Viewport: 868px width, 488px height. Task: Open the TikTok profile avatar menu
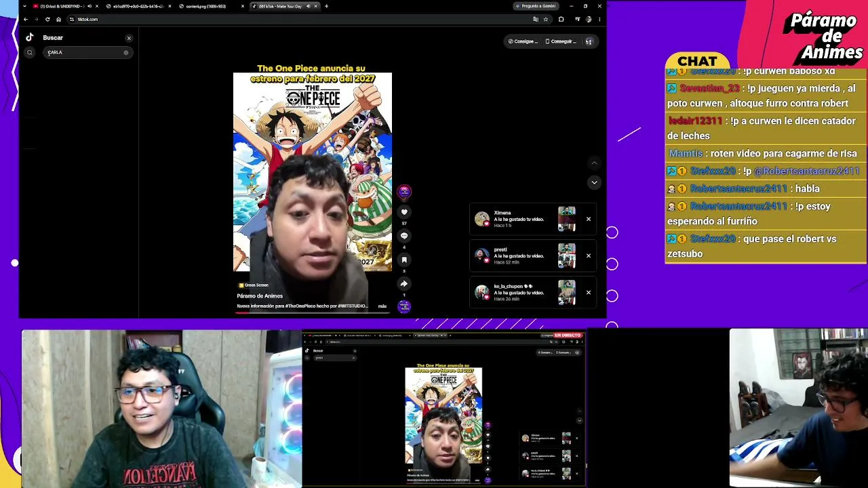pos(589,41)
